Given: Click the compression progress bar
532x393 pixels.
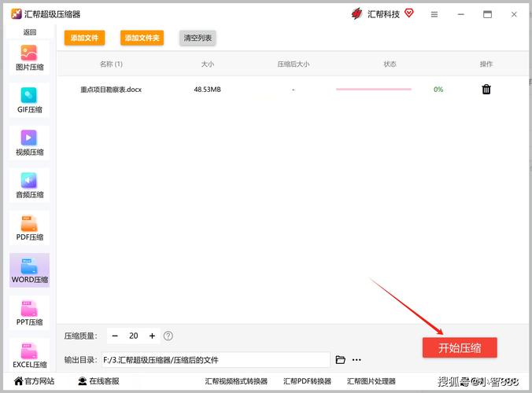Looking at the screenshot, I should pyautogui.click(x=374, y=89).
